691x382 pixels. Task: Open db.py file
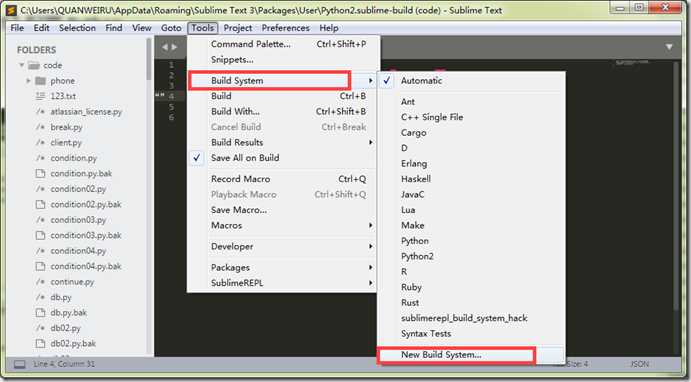[61, 297]
